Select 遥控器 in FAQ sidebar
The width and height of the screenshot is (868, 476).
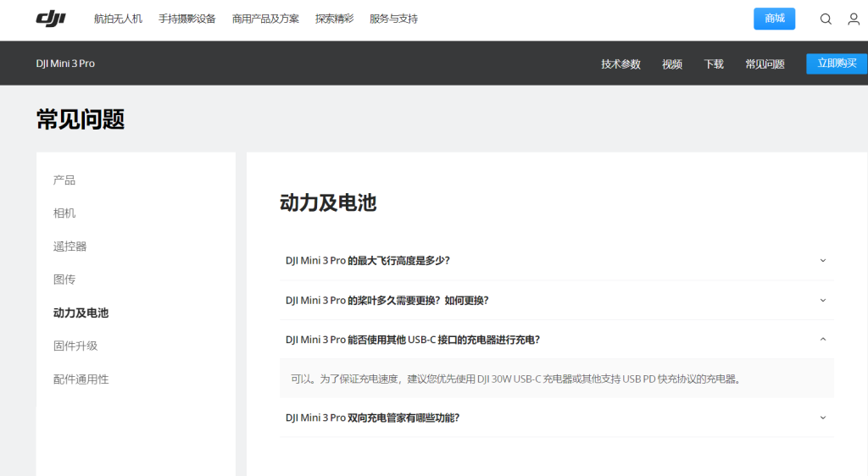coord(70,246)
